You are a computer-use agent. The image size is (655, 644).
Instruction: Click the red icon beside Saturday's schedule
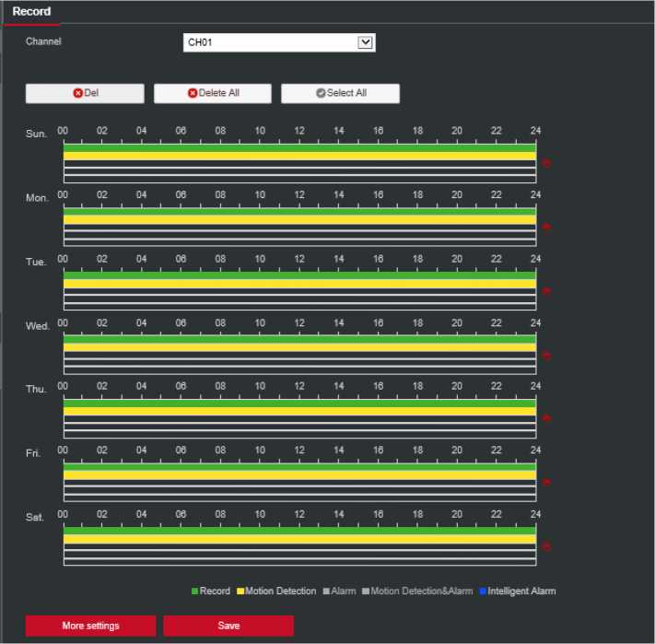pos(545,546)
